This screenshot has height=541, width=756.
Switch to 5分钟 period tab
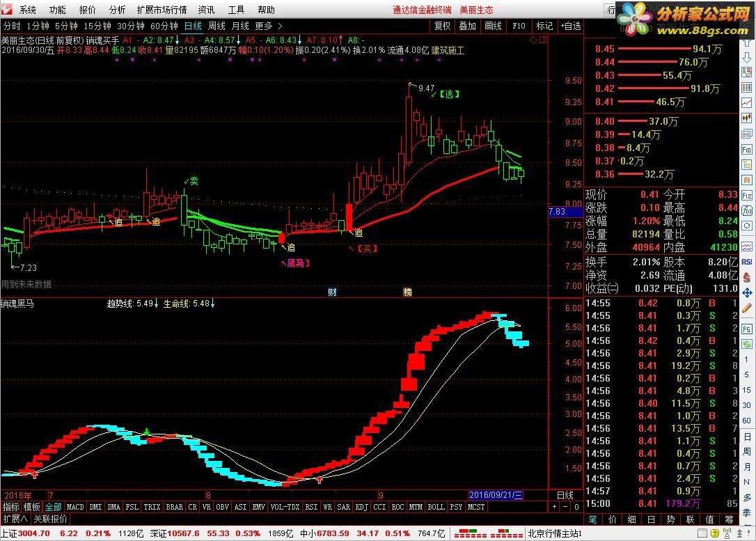point(66,26)
